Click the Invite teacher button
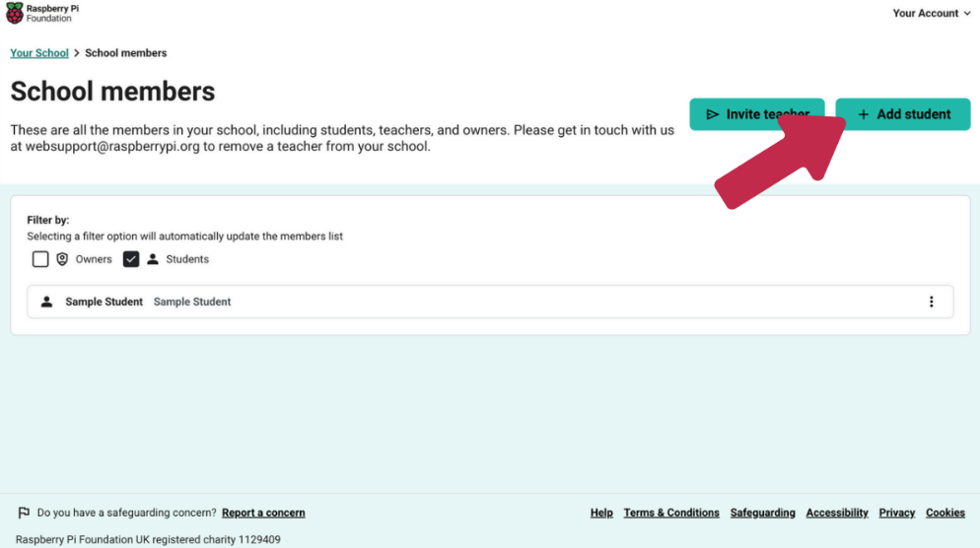Viewport: 980px width, 548px height. click(x=756, y=114)
